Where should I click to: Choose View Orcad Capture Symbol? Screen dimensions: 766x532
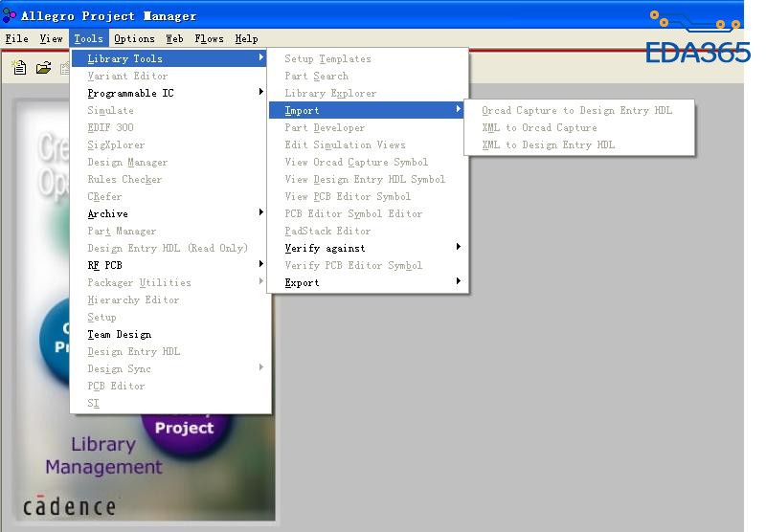click(x=368, y=162)
